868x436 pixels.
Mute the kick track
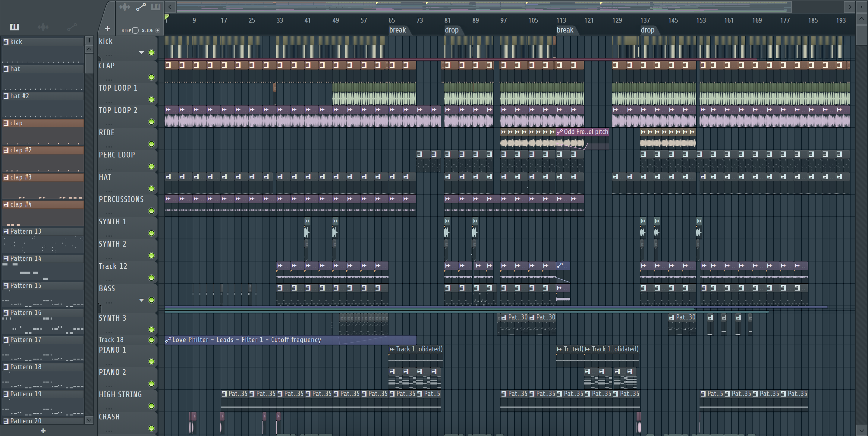click(152, 52)
